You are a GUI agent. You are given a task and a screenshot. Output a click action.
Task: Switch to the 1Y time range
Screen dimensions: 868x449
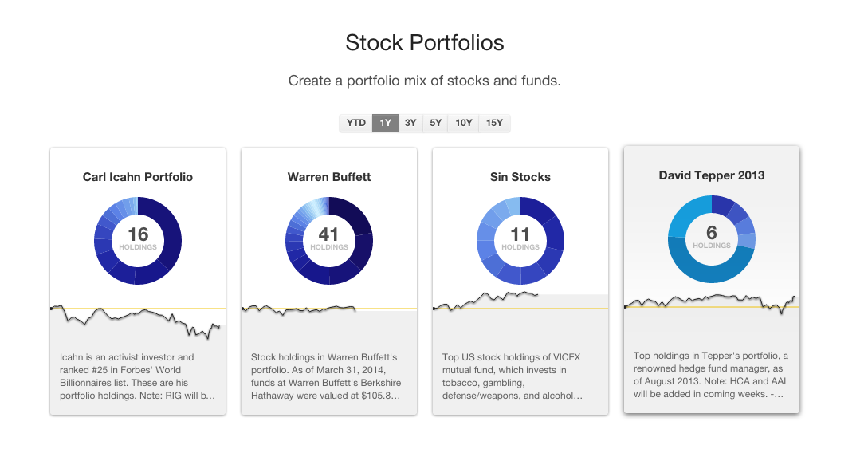point(386,123)
